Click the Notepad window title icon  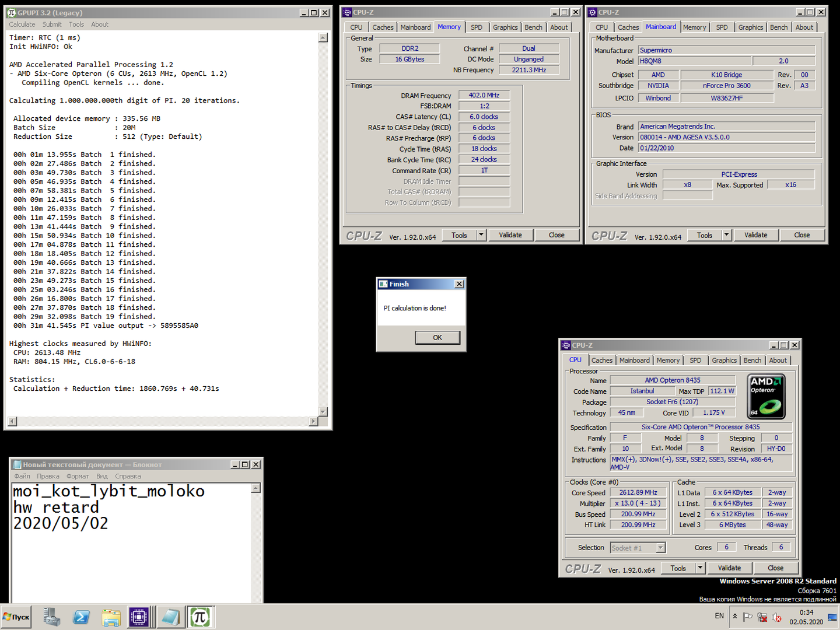[17, 464]
